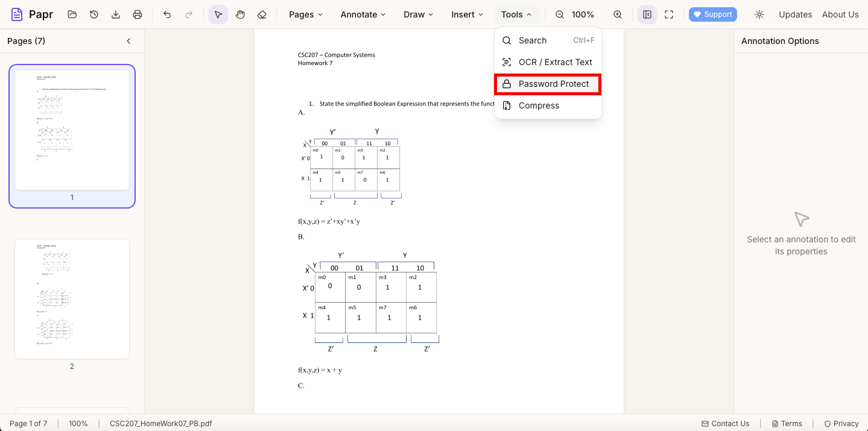Screen dimensions: 868x431
Task: Zoom in on the document
Action: pyautogui.click(x=617, y=14)
